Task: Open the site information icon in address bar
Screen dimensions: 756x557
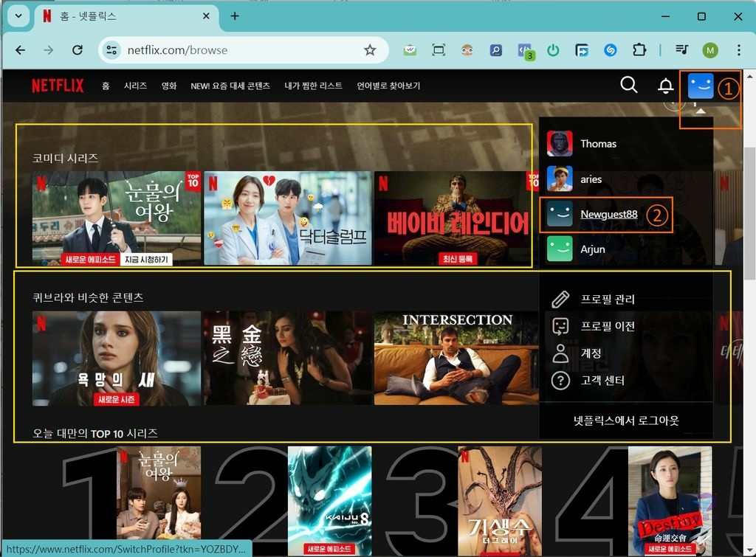Action: [112, 49]
